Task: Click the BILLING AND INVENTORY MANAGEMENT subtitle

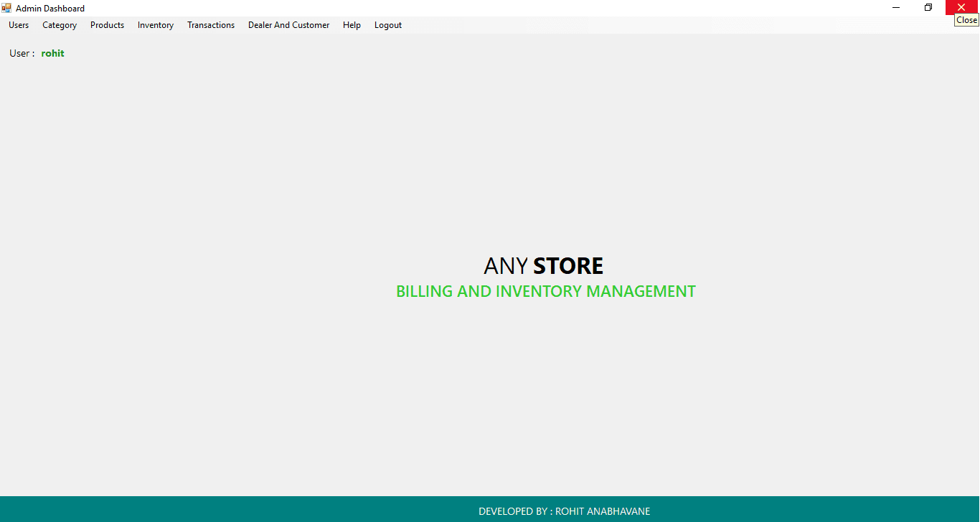Action: [545, 291]
